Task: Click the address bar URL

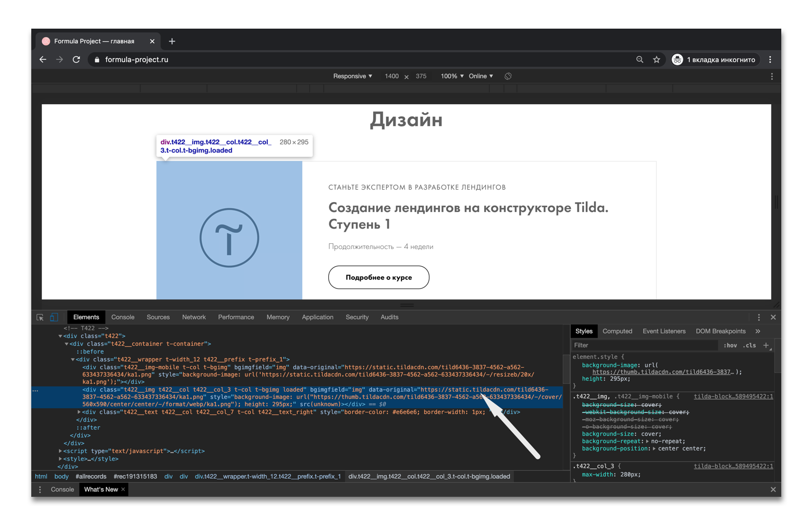Action: click(x=137, y=59)
